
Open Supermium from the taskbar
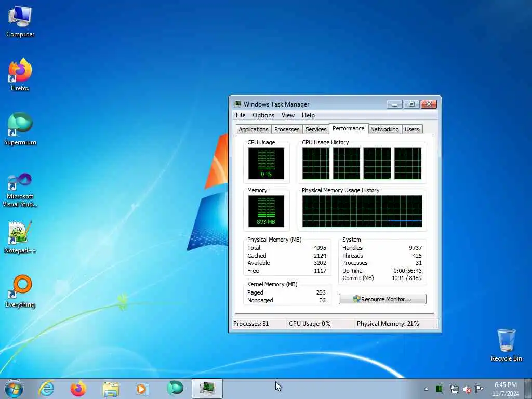pyautogui.click(x=175, y=388)
